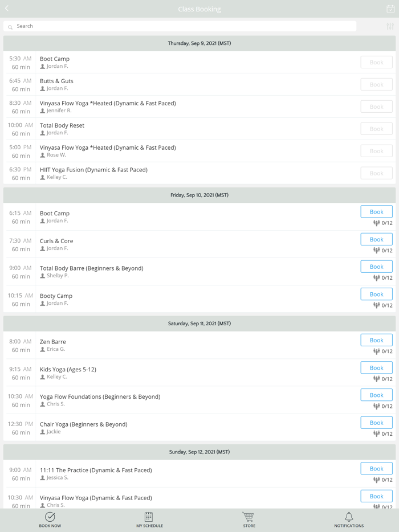399x532 pixels.
Task: Open the Book Now tab
Action: pos(50,519)
